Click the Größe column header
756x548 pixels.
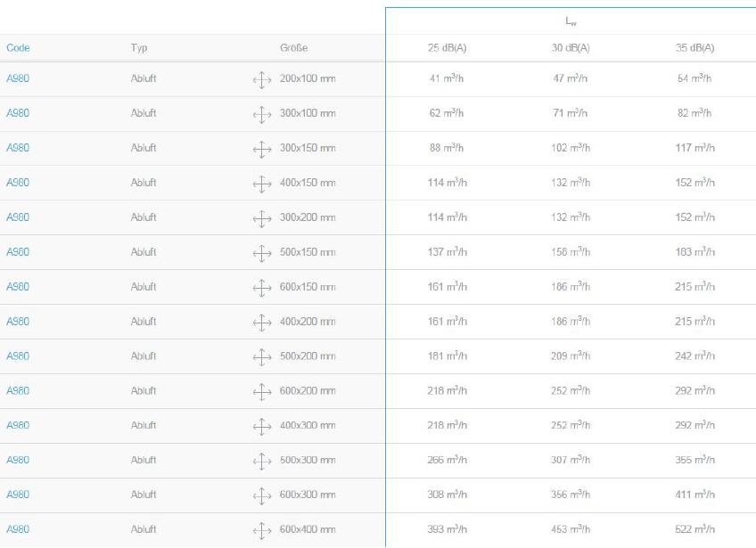293,48
